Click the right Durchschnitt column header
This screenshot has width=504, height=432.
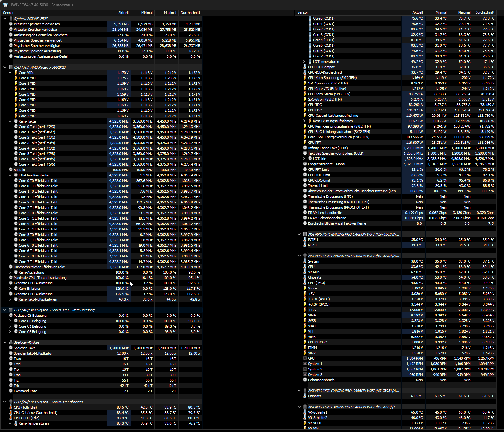(484, 12)
